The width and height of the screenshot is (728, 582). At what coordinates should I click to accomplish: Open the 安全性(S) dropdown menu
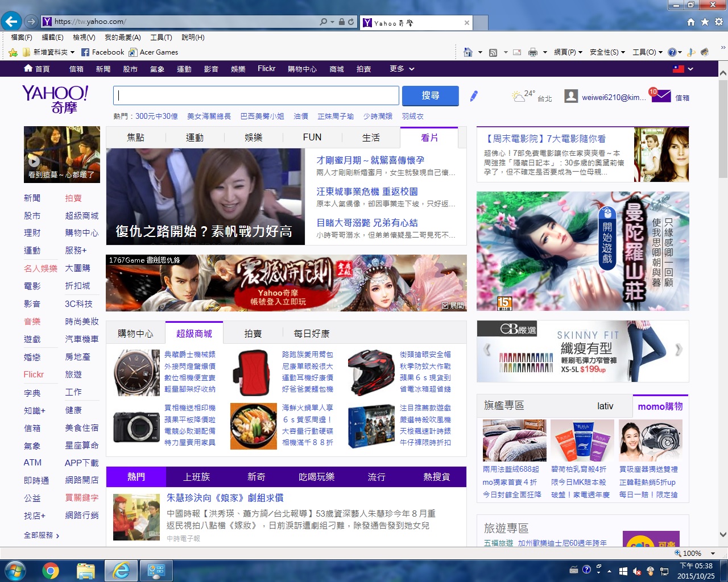[607, 52]
